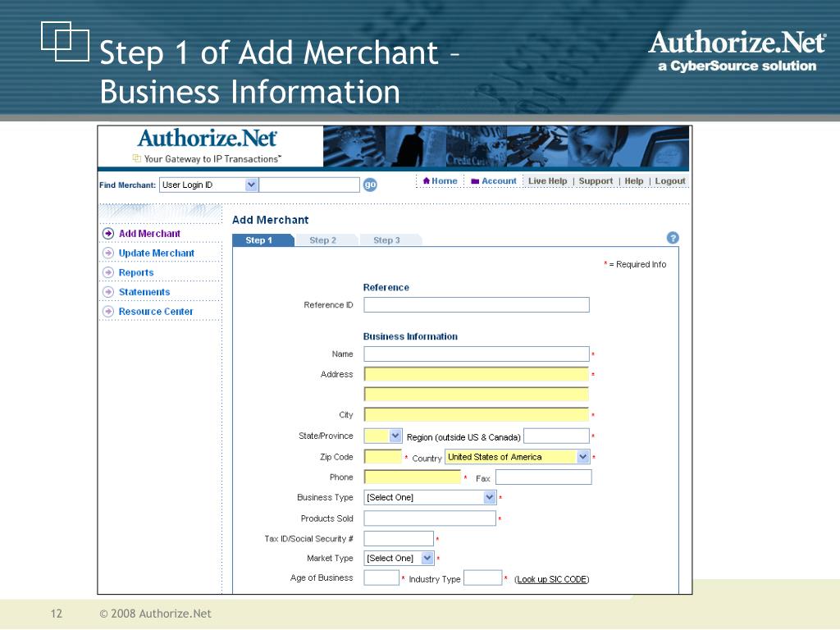Open the Help link in the top navigation
Screen dimensions: 840x630
pos(634,181)
